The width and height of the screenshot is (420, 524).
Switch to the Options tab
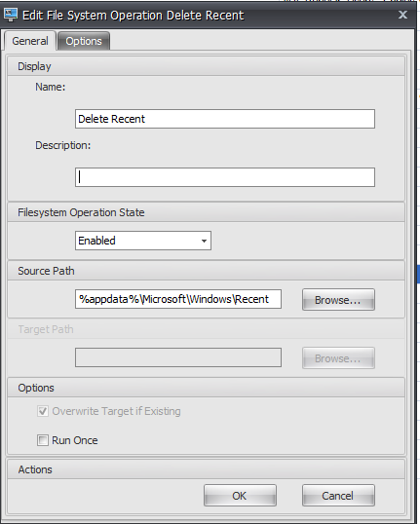click(x=84, y=41)
